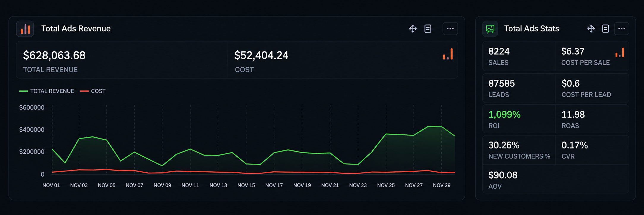Screen dimensions: 644x215
Task: Click the orange chart icon next to COST
Action: click(x=448, y=54)
